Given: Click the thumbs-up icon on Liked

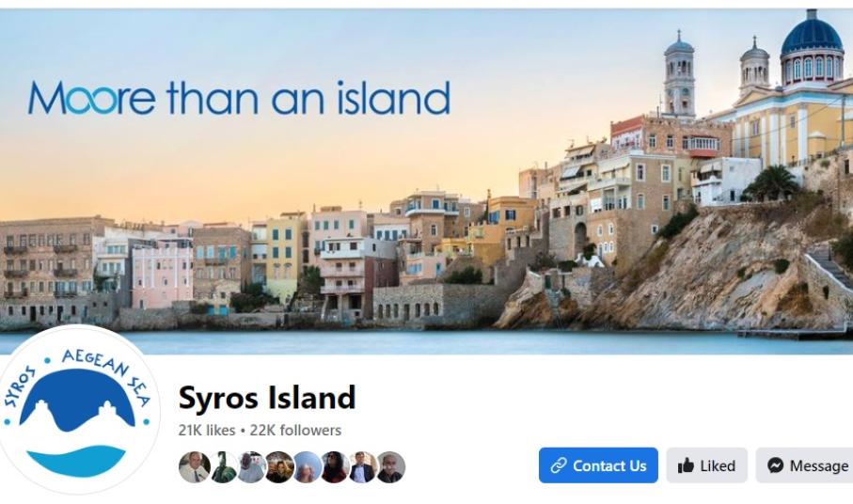Looking at the screenshot, I should point(686,465).
